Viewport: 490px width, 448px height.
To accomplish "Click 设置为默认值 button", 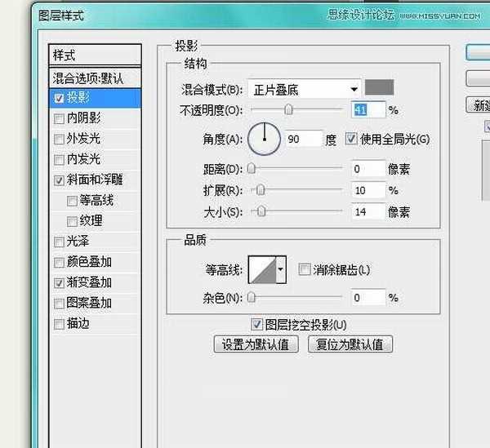I will (256, 344).
